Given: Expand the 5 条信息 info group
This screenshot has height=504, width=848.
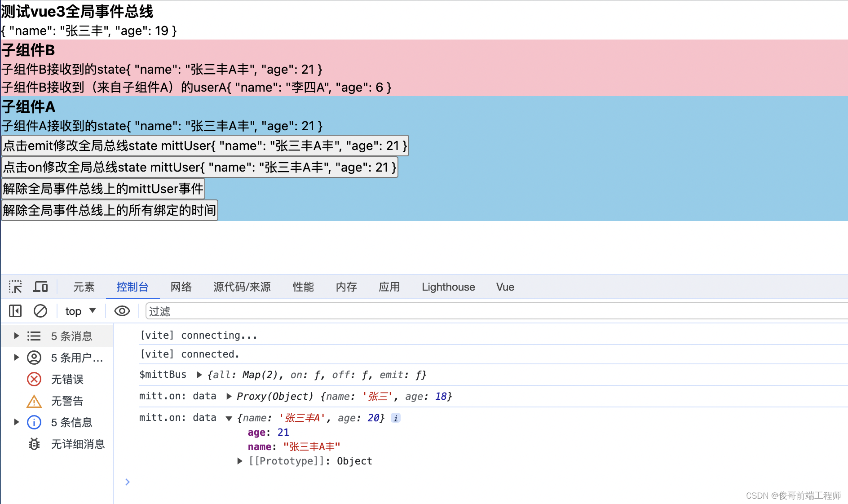Looking at the screenshot, I should pyautogui.click(x=17, y=422).
